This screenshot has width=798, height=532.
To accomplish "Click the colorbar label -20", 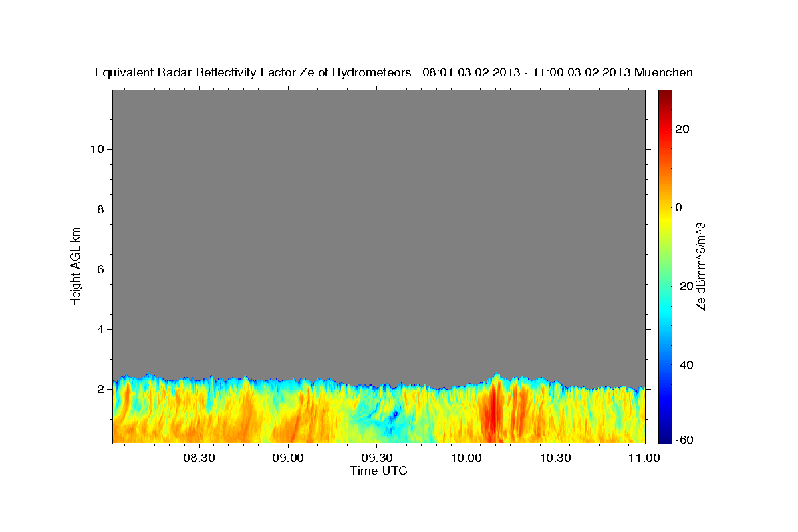I will (x=684, y=286).
